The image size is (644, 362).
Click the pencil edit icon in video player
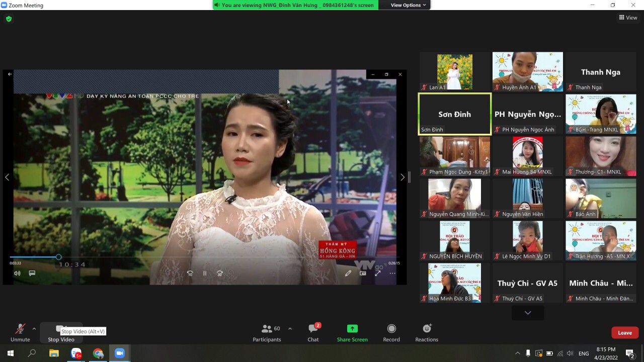click(x=348, y=274)
